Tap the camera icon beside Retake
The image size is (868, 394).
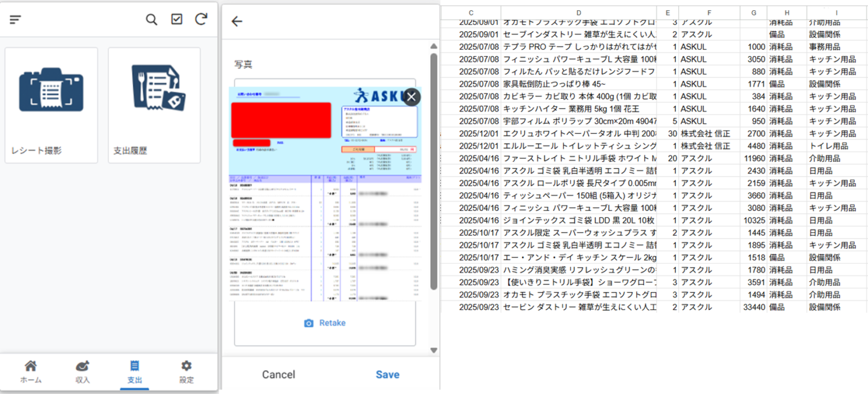309,323
